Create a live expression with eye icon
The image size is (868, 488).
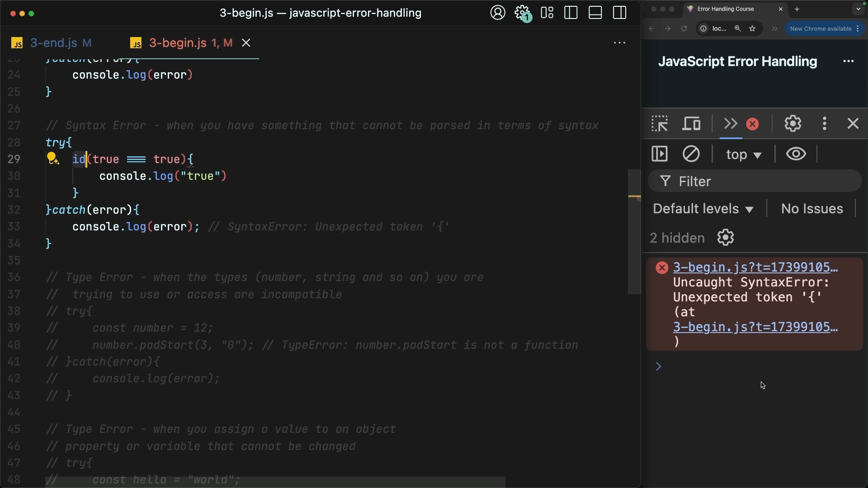pos(796,154)
